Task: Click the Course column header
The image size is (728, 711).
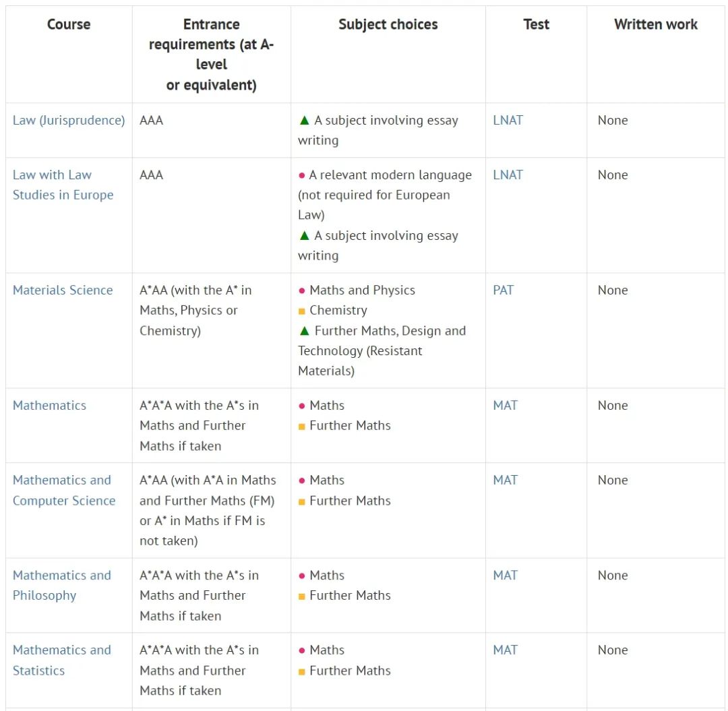Action: 69,24
